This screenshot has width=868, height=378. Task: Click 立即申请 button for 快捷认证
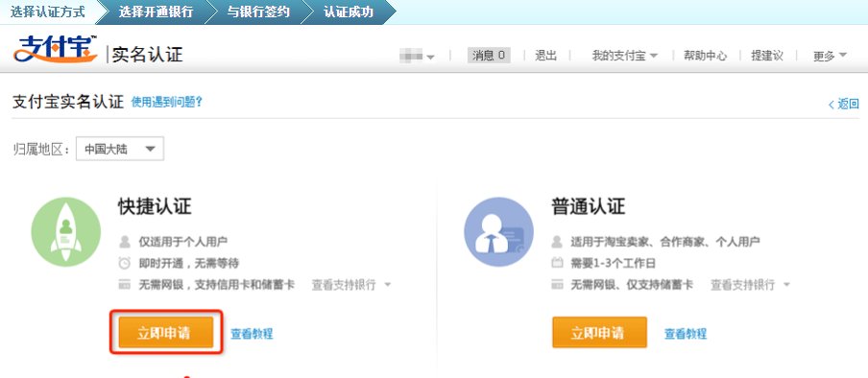[165, 333]
